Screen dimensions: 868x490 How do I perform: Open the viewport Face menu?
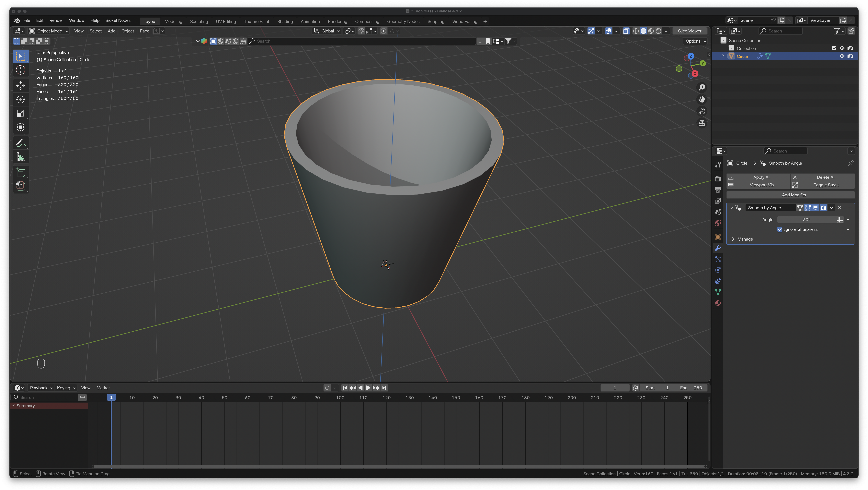(145, 31)
